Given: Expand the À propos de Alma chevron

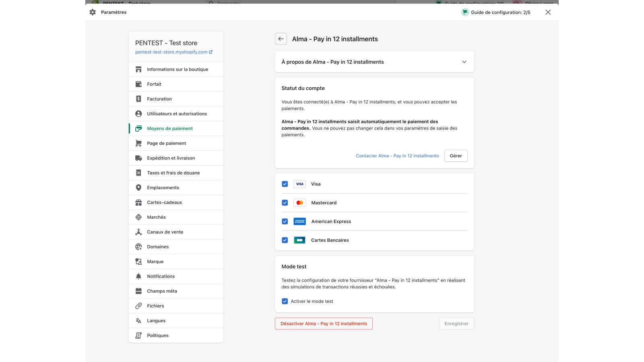Looking at the screenshot, I should 464,62.
